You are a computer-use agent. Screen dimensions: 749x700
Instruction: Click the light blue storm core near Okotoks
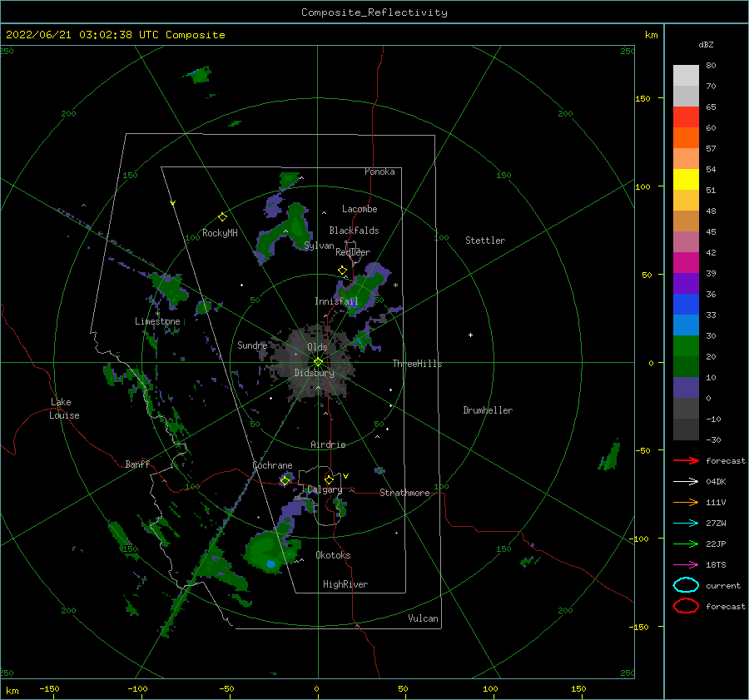[x=270, y=564]
